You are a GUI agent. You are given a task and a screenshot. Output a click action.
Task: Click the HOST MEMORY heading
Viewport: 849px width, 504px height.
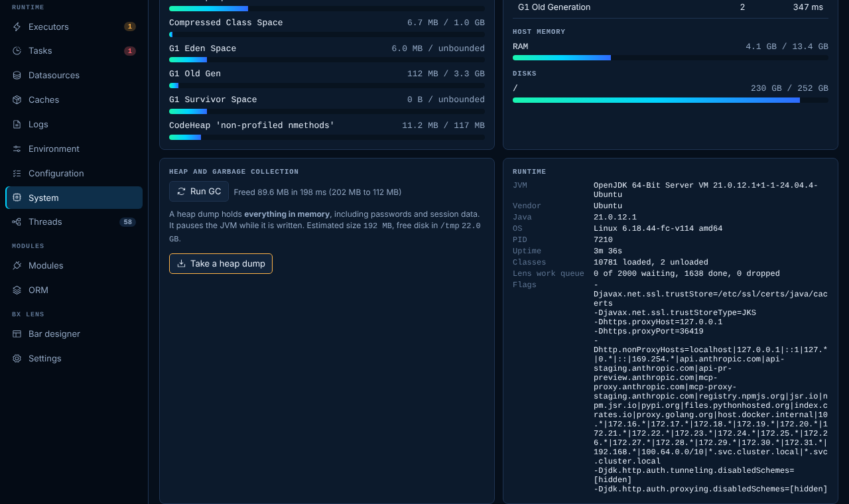539,32
